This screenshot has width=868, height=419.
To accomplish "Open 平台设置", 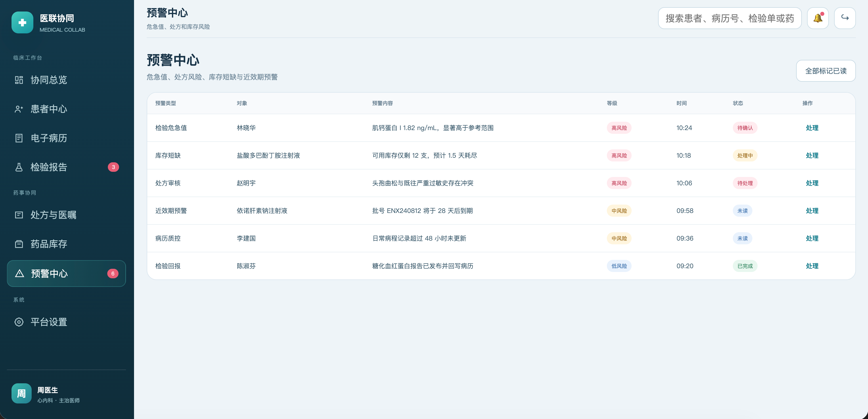I will coord(66,322).
